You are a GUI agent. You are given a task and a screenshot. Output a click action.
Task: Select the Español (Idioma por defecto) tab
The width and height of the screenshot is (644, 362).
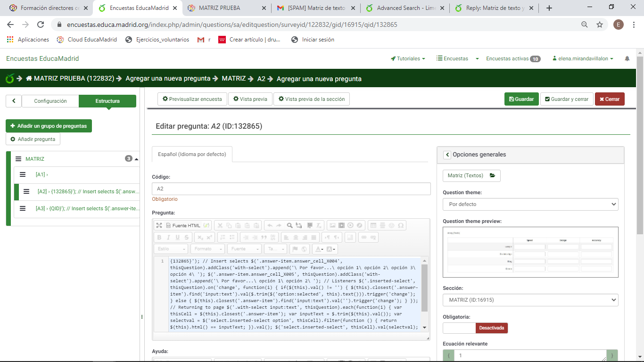click(x=192, y=154)
